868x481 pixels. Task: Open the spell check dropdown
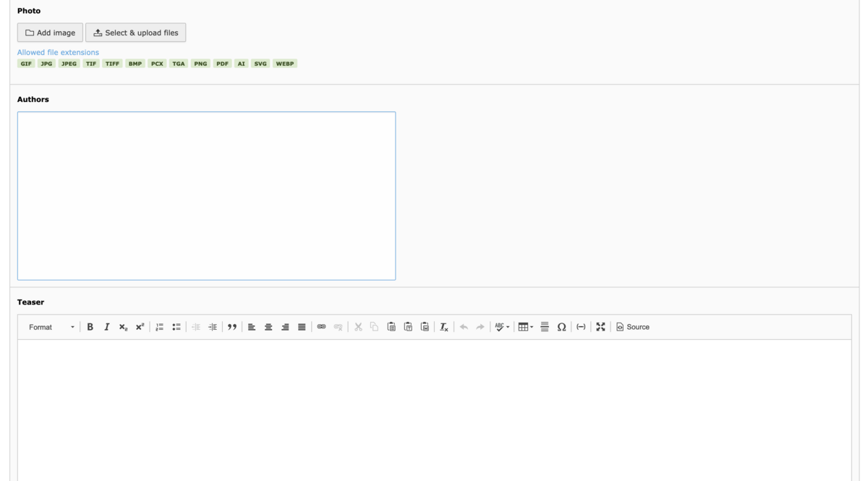502,327
